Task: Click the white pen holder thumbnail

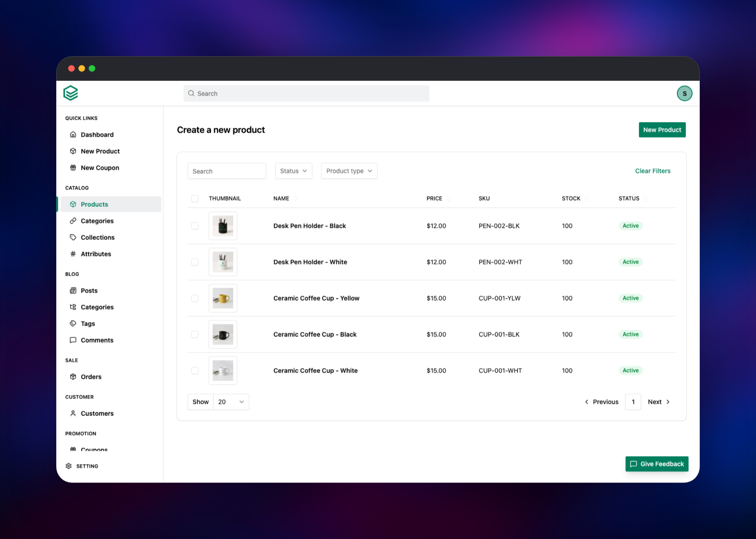Action: [x=223, y=262]
